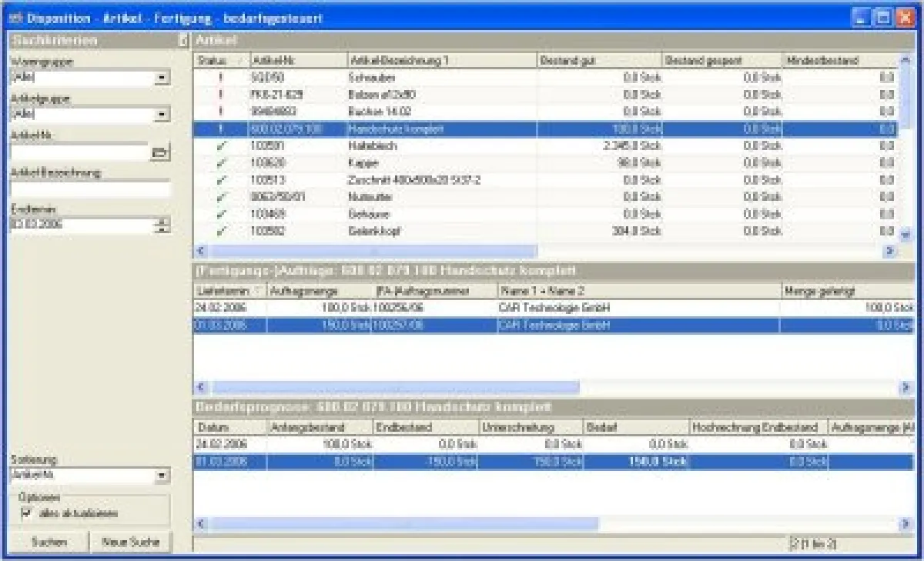Screen dimensions: 924x561
Task: Click the red exclamation icon for Bolzen a12x80
Action: pos(221,94)
